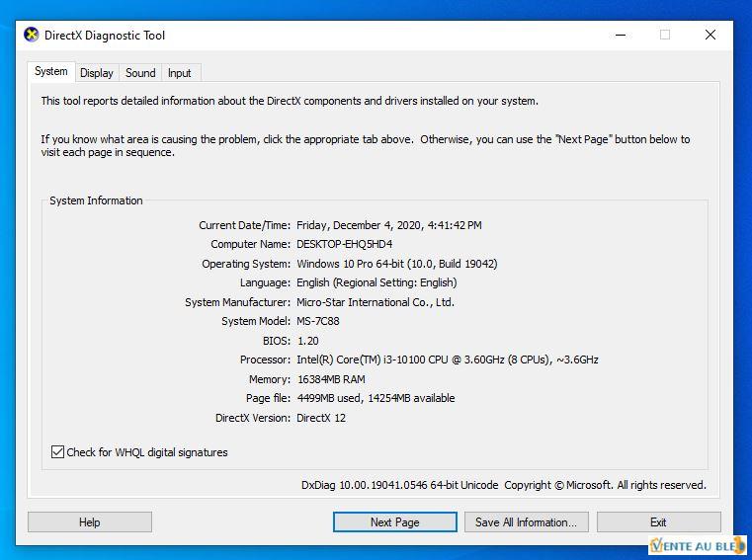Switch to the Display tab
The width and height of the screenshot is (752, 560).
97,73
